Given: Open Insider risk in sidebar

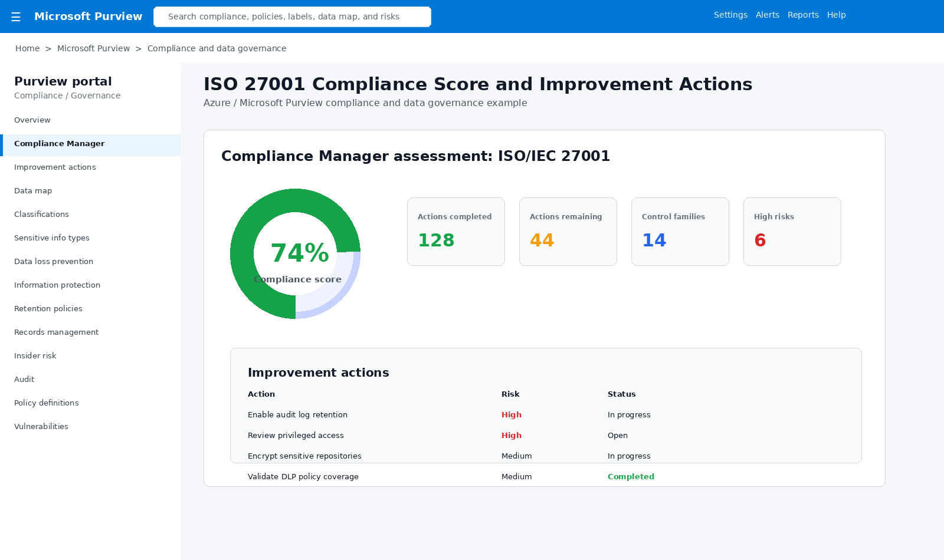Looking at the screenshot, I should pos(90,356).
